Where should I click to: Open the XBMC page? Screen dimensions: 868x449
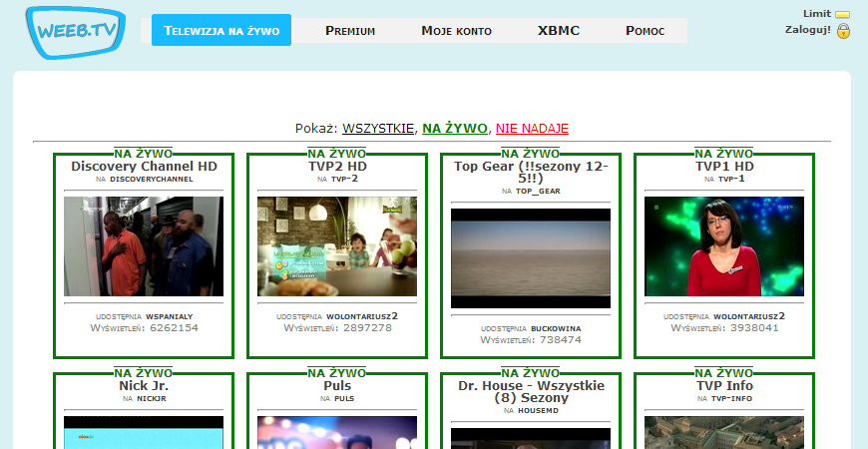click(x=559, y=31)
